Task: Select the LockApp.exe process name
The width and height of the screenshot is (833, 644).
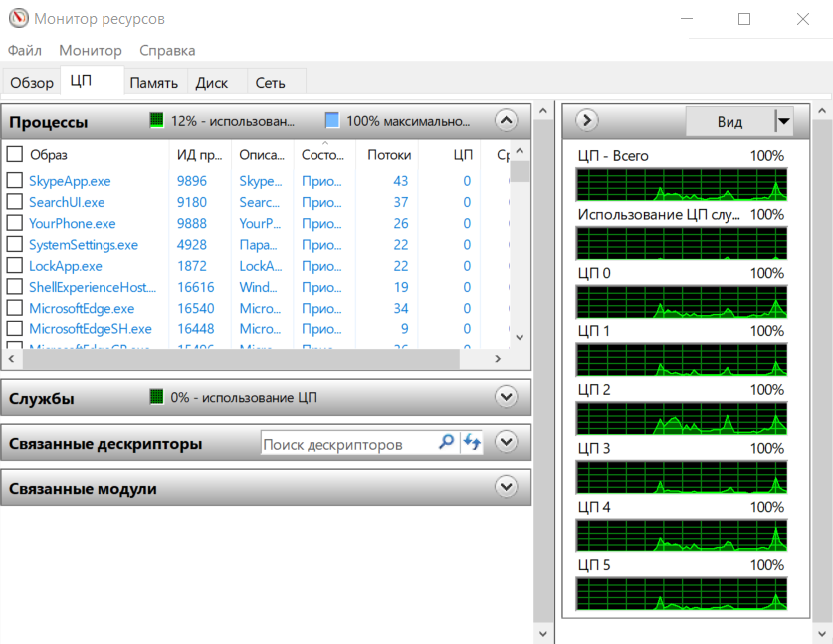Action: [66, 266]
